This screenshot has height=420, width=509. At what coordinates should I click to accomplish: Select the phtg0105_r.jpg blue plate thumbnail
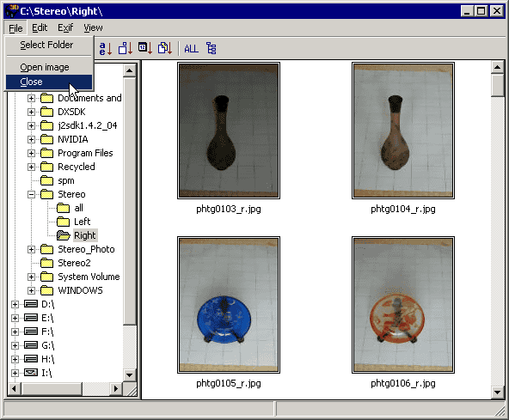click(229, 305)
